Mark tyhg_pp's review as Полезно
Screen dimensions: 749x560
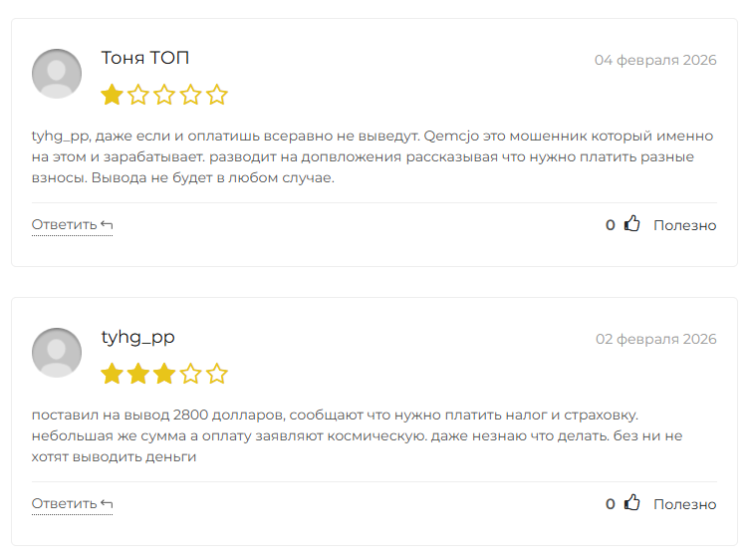(x=684, y=504)
